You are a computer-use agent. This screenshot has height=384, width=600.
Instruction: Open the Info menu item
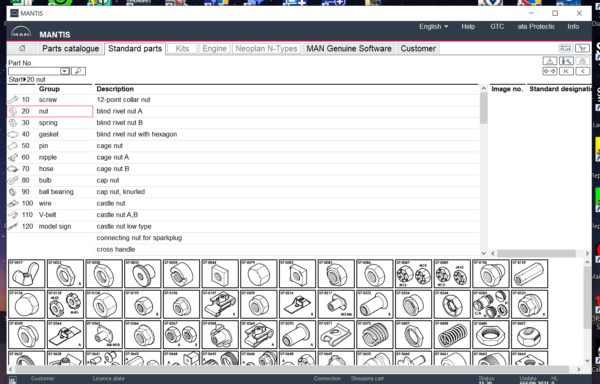pyautogui.click(x=573, y=26)
